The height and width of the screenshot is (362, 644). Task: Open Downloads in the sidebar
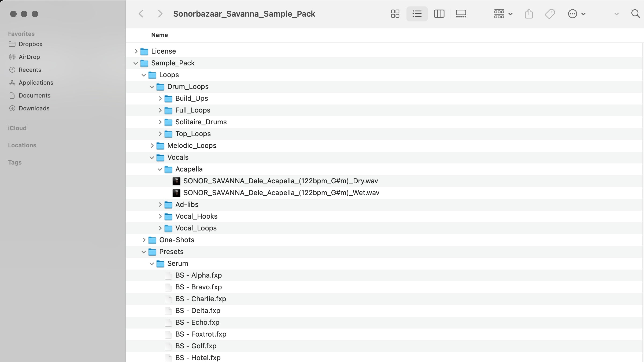click(34, 108)
